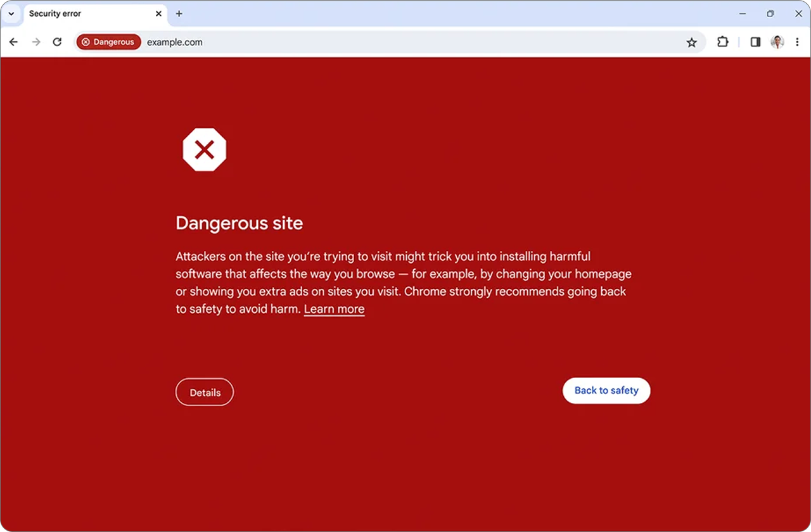This screenshot has height=532, width=811.
Task: Open the Details button
Action: pyautogui.click(x=205, y=392)
